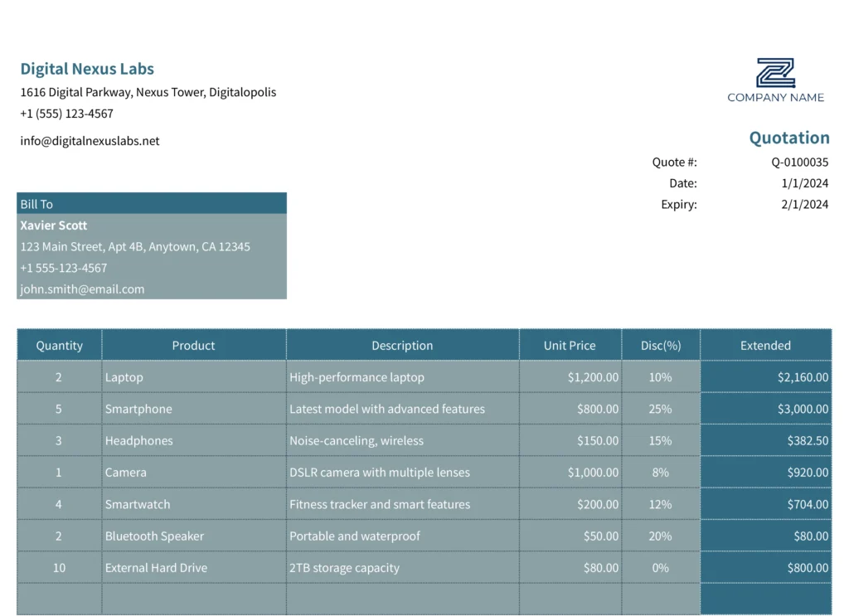Select unit price $150.00
The height and width of the screenshot is (616, 849).
[570, 440]
